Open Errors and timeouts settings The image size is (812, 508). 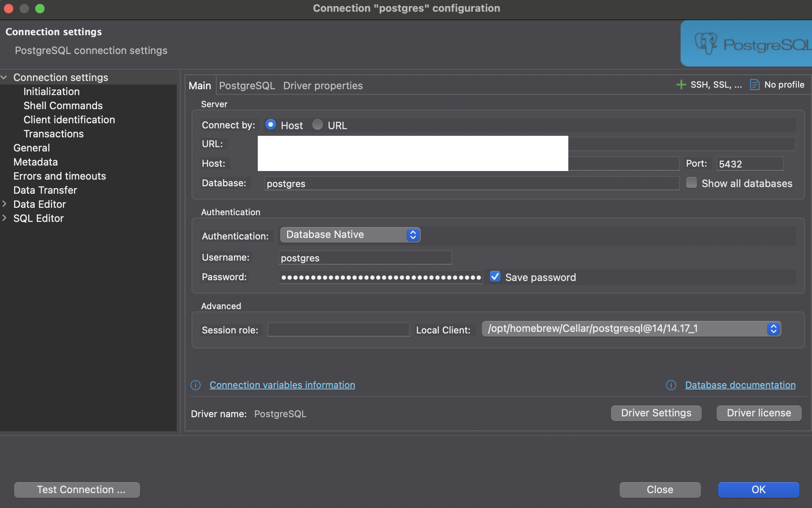click(x=60, y=176)
